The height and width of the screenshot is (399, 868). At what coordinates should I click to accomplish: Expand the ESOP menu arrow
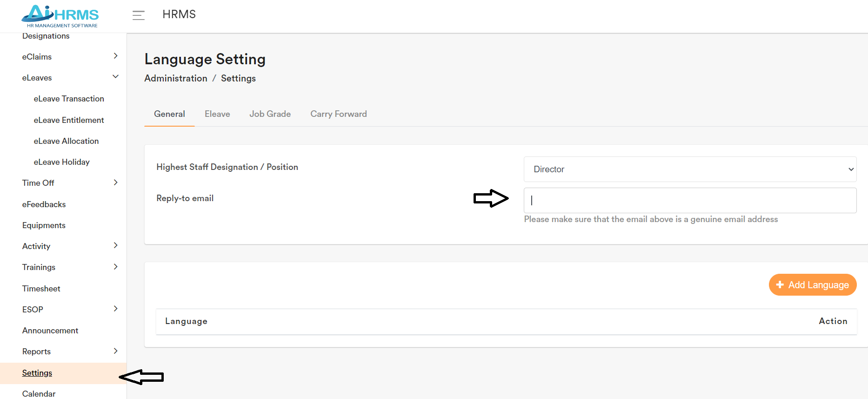pyautogui.click(x=115, y=309)
